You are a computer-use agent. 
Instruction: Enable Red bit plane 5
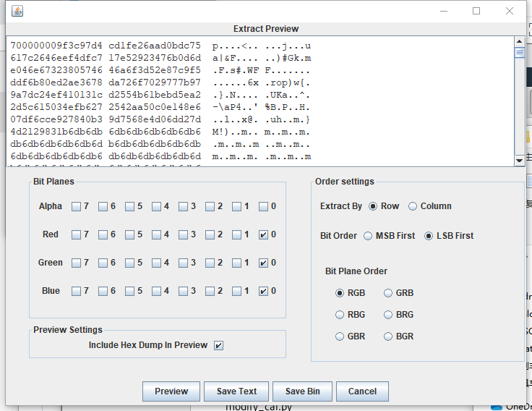[x=129, y=234]
